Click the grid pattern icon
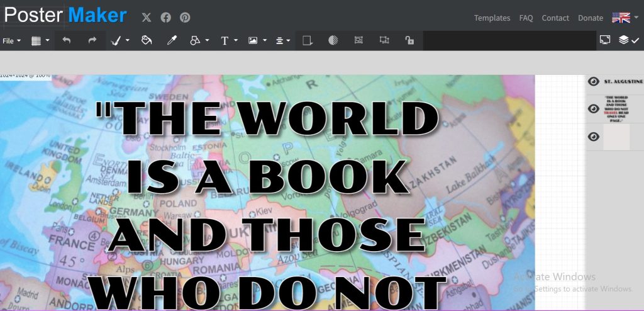Viewport: 644px width, 311px height. coord(36,41)
